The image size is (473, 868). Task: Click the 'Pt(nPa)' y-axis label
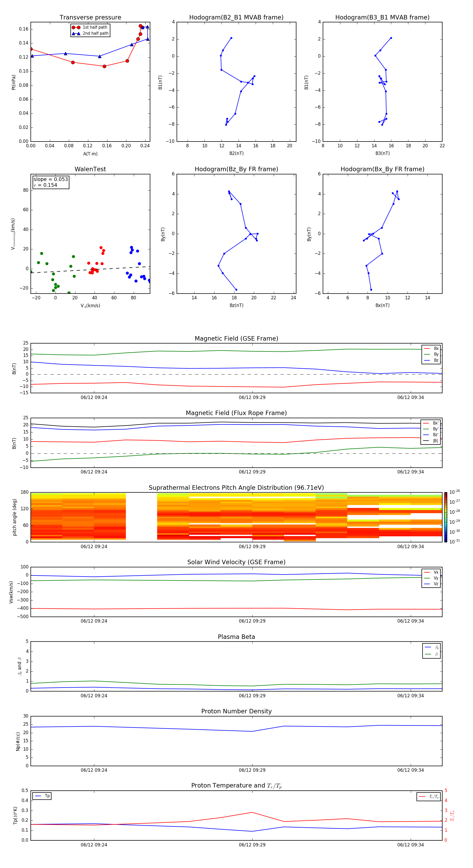coord(13,82)
